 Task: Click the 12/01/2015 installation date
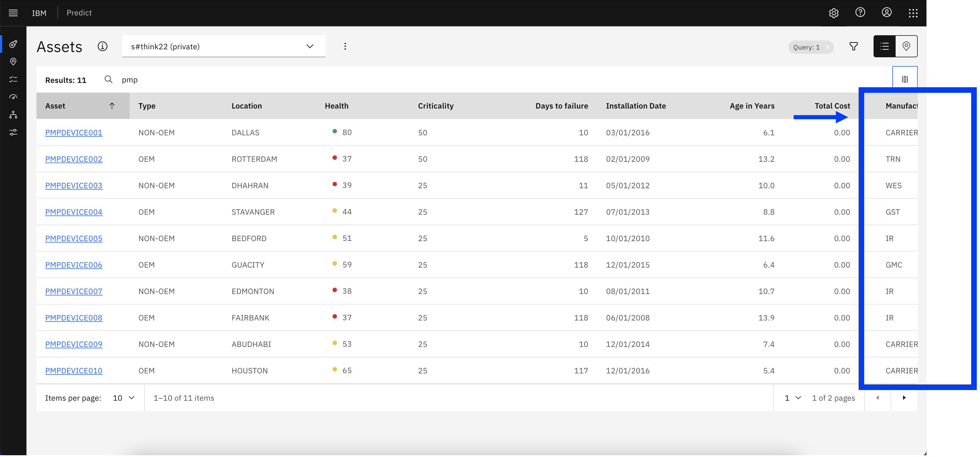click(628, 265)
